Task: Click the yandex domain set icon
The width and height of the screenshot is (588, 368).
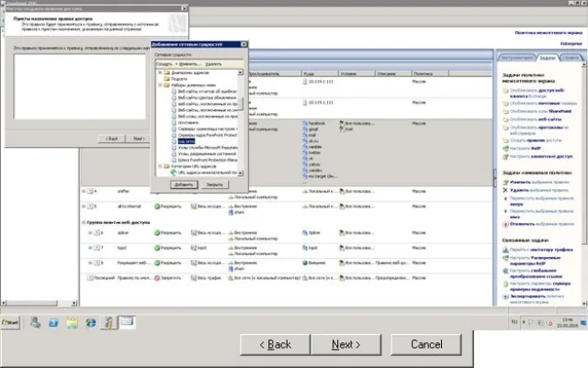Action: 305,170
